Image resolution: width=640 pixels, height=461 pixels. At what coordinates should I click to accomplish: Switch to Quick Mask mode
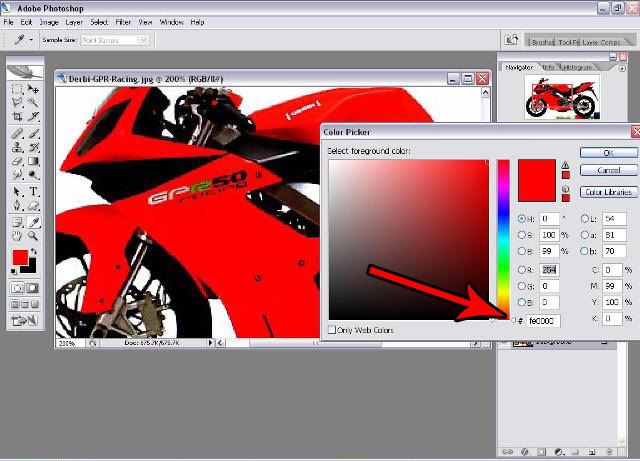(33, 288)
